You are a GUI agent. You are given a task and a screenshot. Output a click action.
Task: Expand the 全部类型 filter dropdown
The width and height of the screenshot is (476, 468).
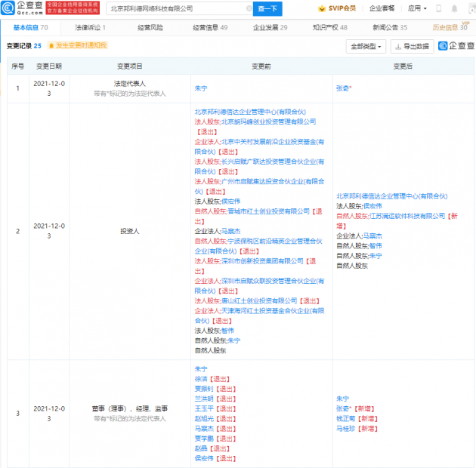366,46
